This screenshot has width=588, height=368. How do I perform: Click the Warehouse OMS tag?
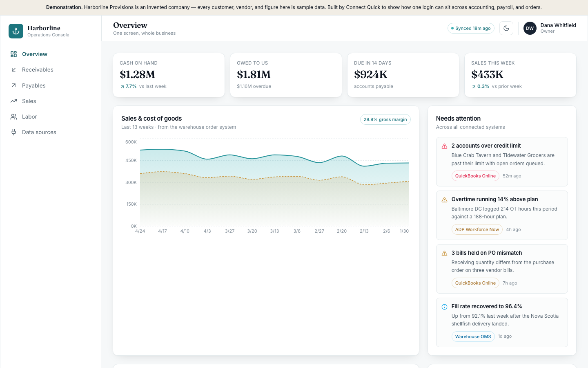click(x=473, y=337)
